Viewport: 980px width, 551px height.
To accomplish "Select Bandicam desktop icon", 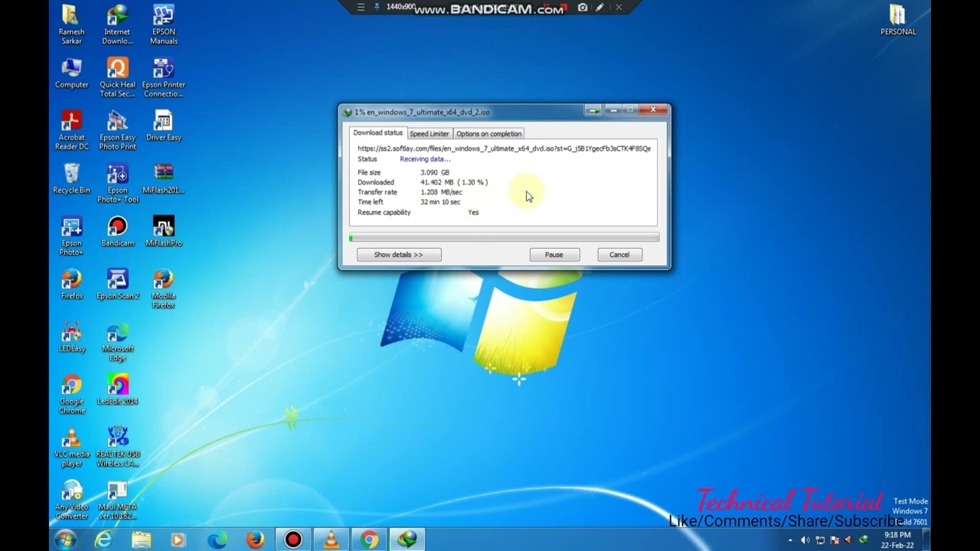I will click(x=117, y=232).
